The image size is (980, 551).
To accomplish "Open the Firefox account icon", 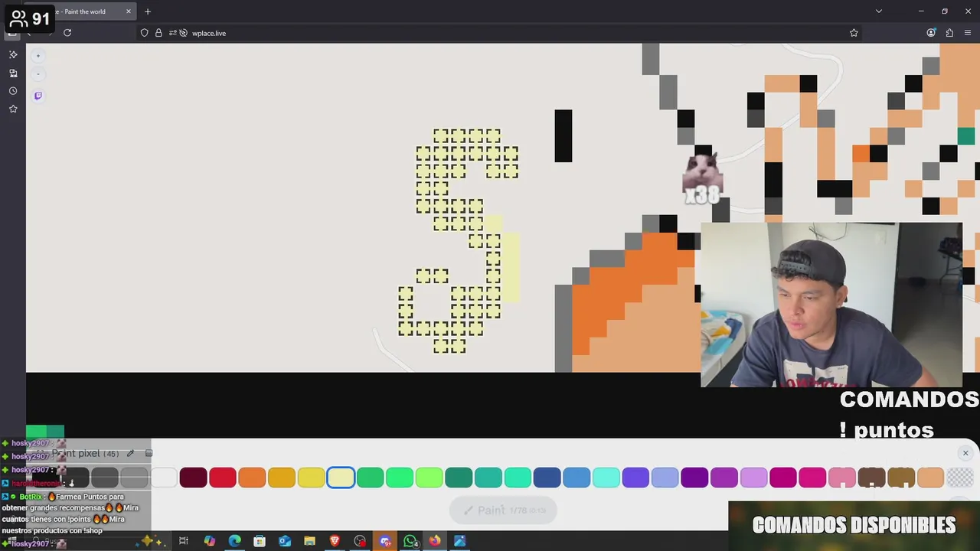I will [931, 33].
